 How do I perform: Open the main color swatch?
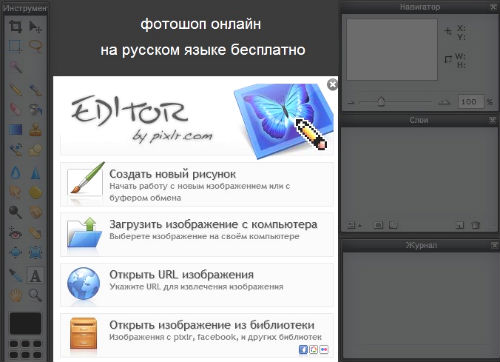25,323
